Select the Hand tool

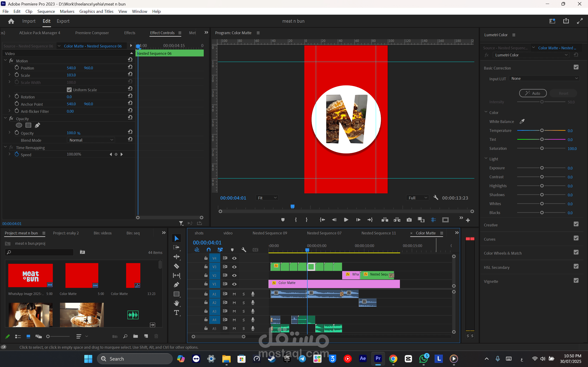(176, 303)
